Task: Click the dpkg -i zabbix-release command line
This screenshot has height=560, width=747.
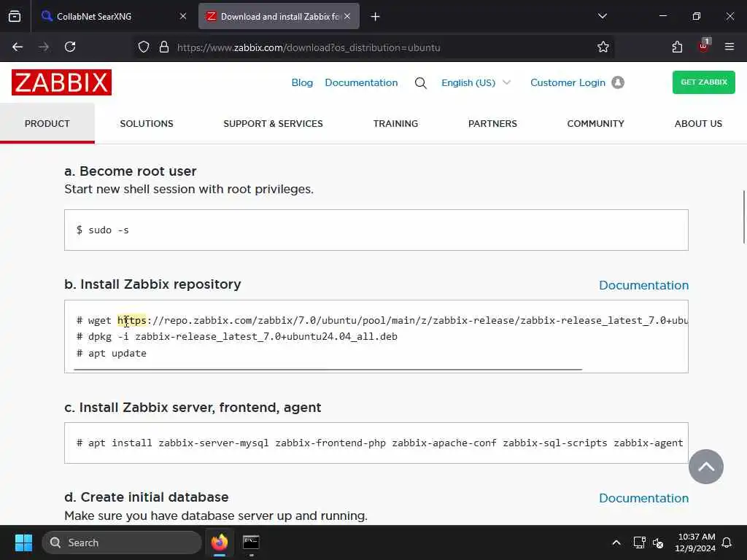Action: point(237,337)
